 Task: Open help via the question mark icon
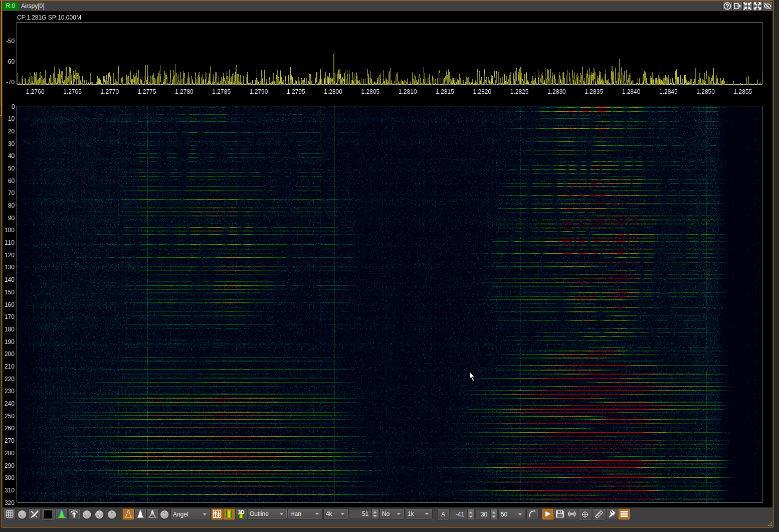[x=727, y=6]
